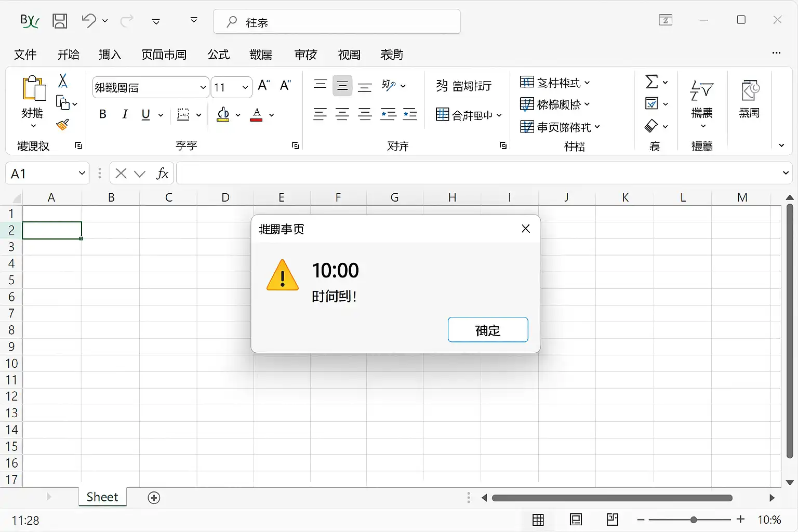Screen dimensions: 798x532
Task: Expand the Name Box dropdown for A1
Action: click(x=82, y=174)
